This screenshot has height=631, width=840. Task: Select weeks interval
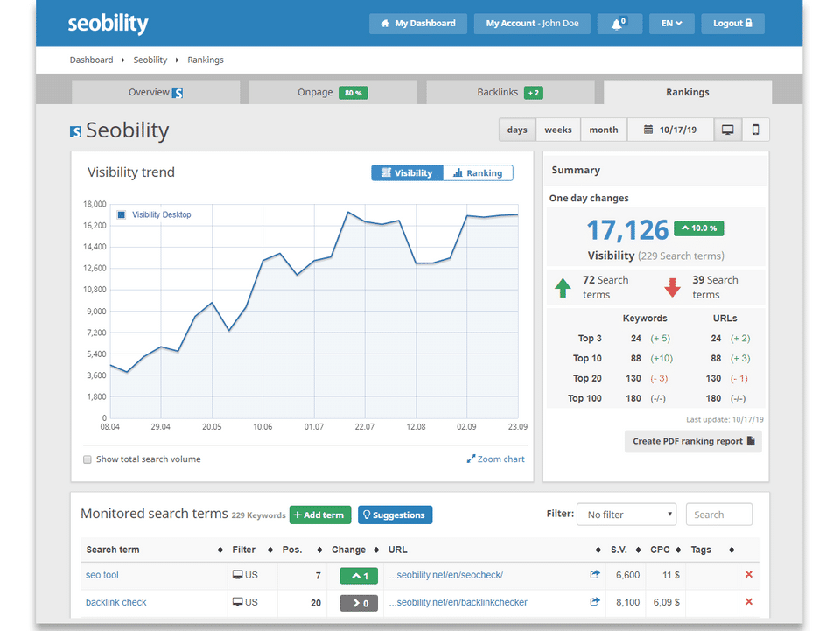558,130
